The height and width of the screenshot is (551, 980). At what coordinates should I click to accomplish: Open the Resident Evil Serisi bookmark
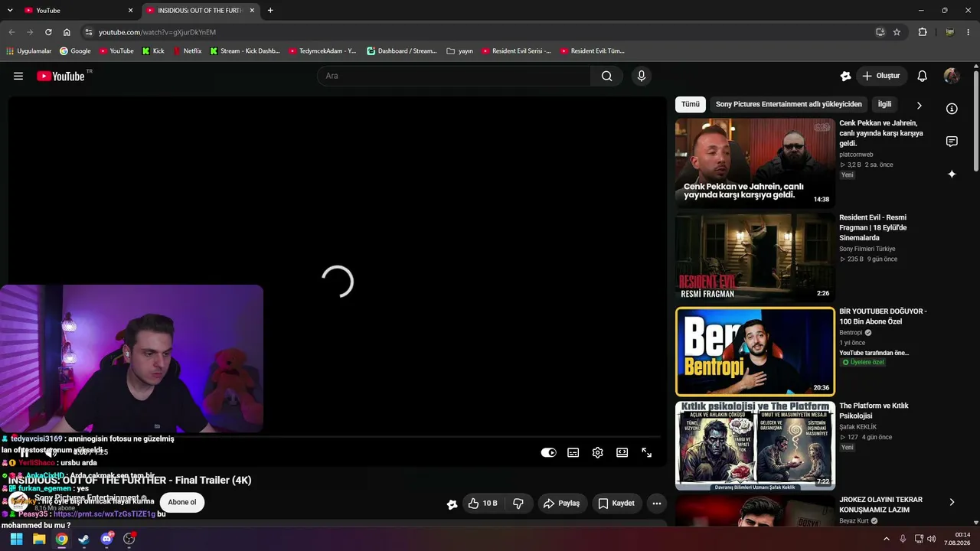click(x=516, y=51)
